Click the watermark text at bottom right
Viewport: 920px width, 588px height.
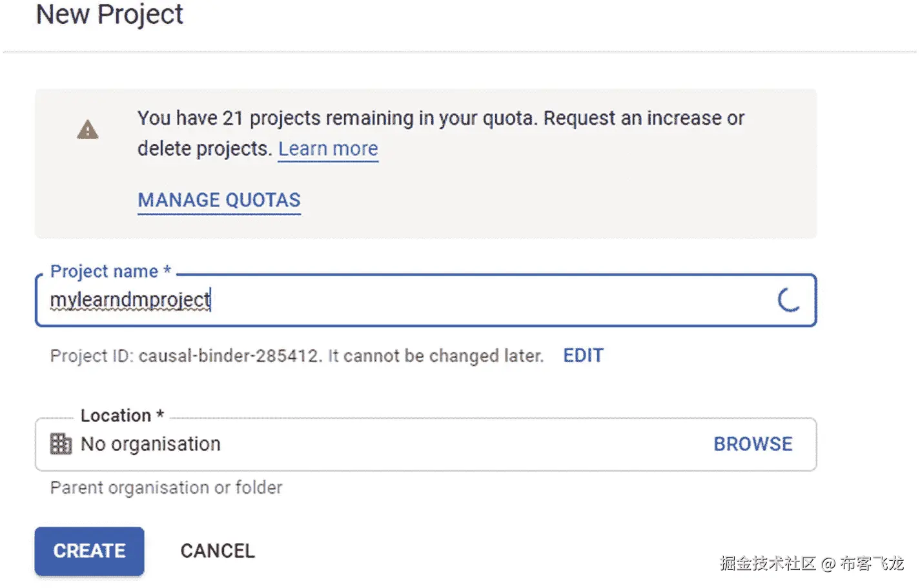tap(812, 564)
